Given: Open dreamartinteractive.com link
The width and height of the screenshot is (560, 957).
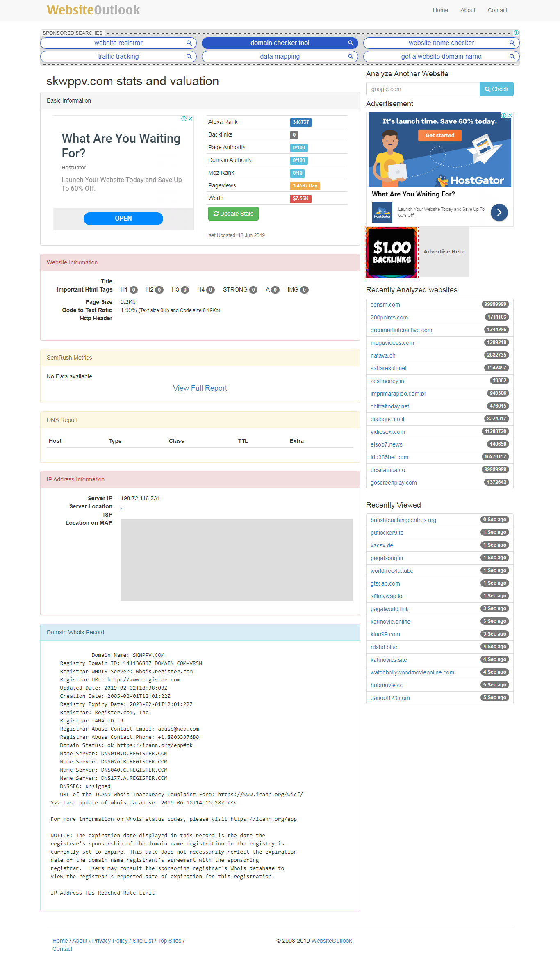Looking at the screenshot, I should pos(401,330).
